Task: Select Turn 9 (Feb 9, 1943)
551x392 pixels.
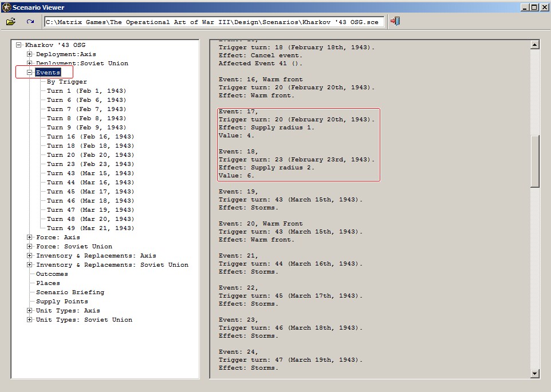Action: tap(86, 128)
